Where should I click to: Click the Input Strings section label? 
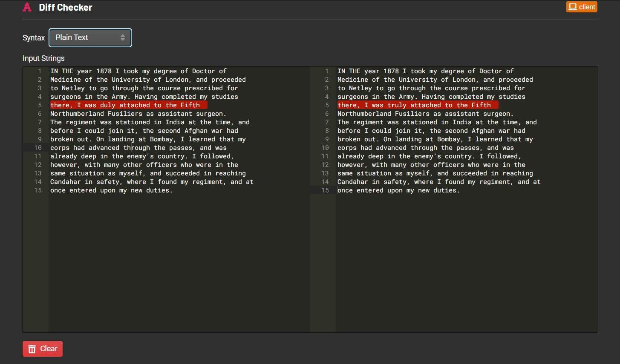[43, 58]
